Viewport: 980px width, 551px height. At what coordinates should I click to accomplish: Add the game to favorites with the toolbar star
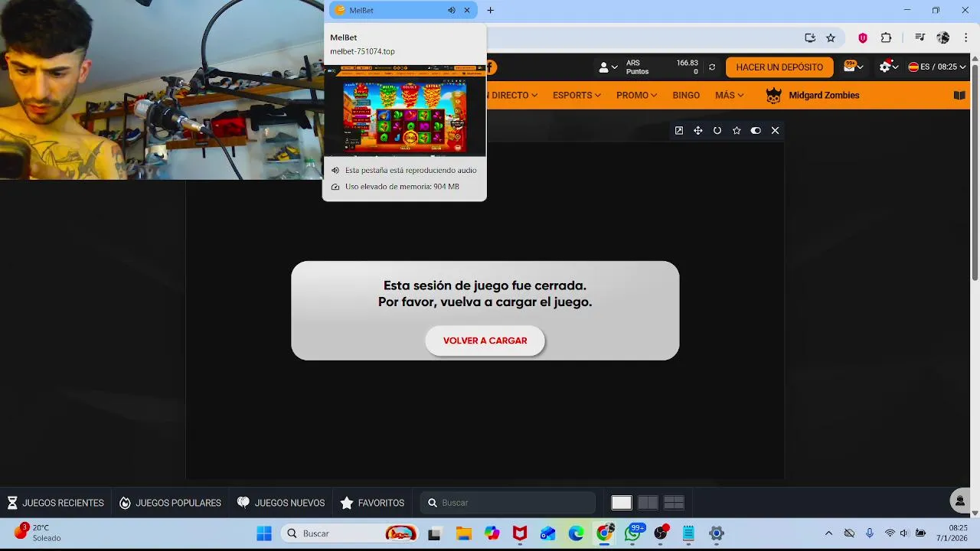(x=737, y=131)
